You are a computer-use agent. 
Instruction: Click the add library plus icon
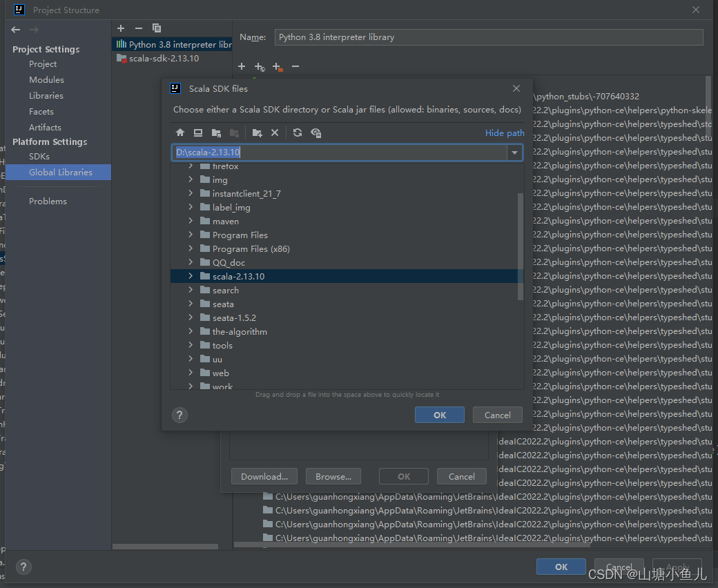121,28
